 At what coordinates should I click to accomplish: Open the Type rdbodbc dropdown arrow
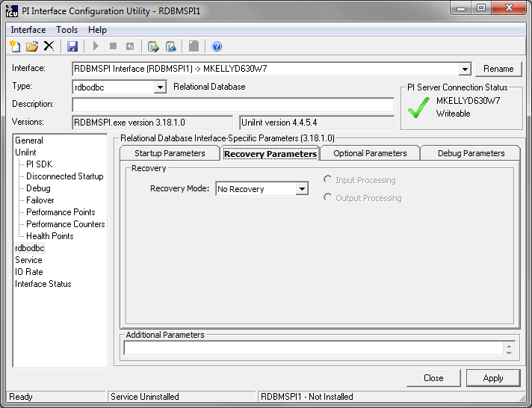pyautogui.click(x=160, y=87)
